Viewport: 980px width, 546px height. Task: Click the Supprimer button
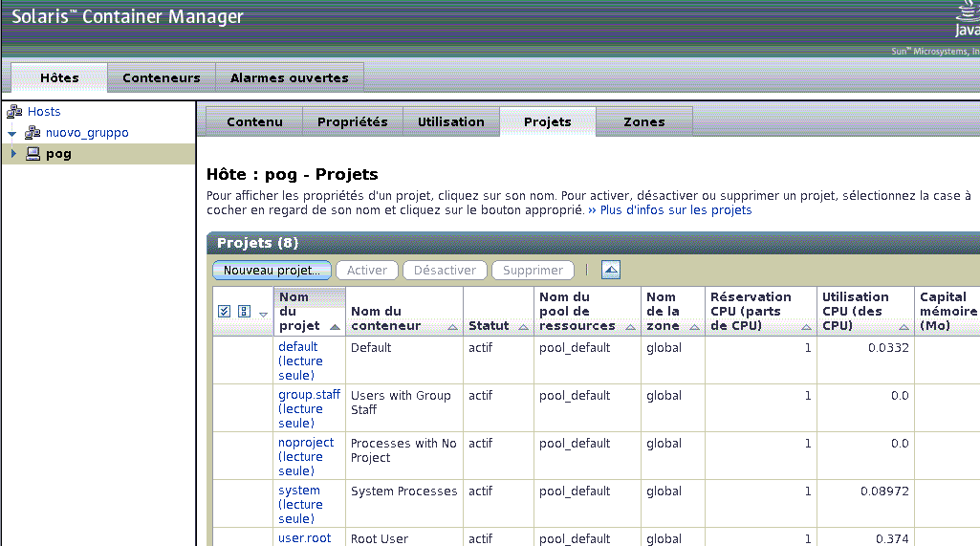pyautogui.click(x=534, y=271)
